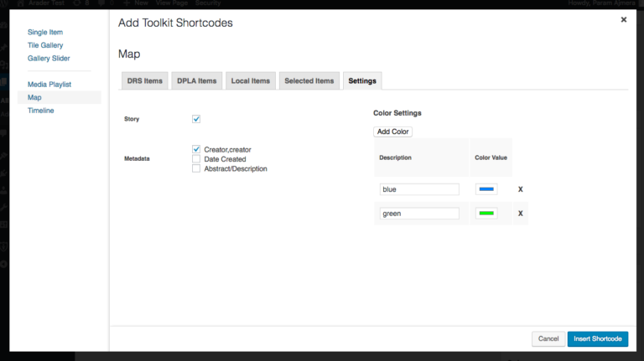Viewport: 644px width, 361px height.
Task: Choose Tile Gallery shortcode type
Action: click(x=45, y=45)
